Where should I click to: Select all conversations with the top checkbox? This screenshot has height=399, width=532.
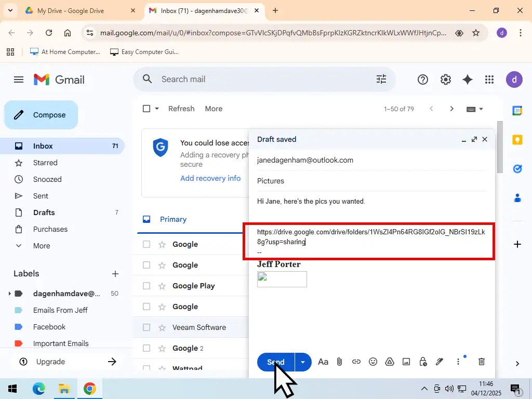tap(146, 109)
